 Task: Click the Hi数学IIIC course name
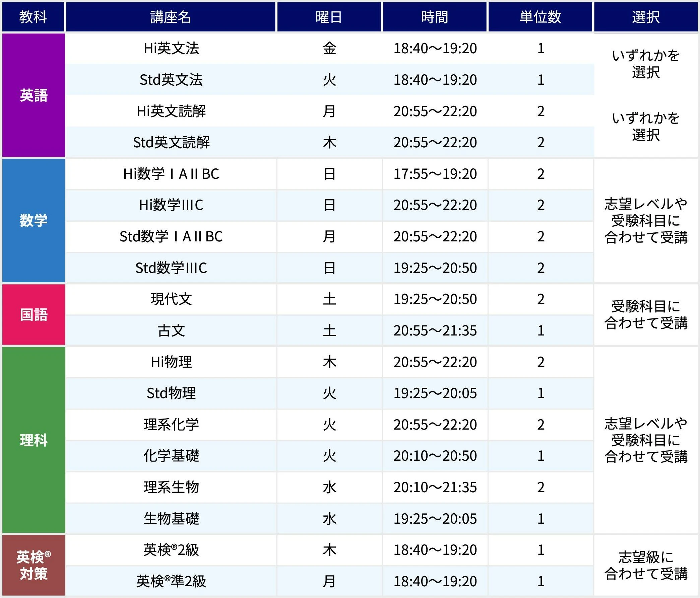tap(171, 205)
